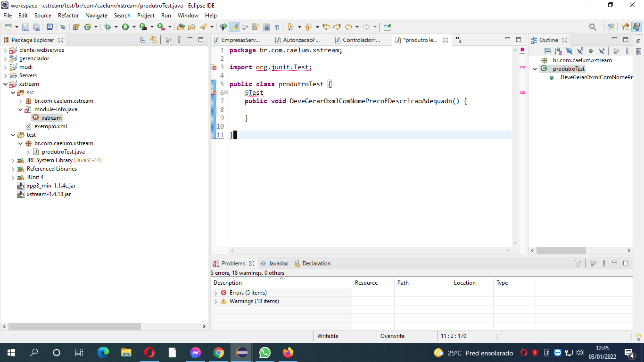
Task: Click the Package Explorer horizontal scrollbar
Action: click(x=74, y=326)
